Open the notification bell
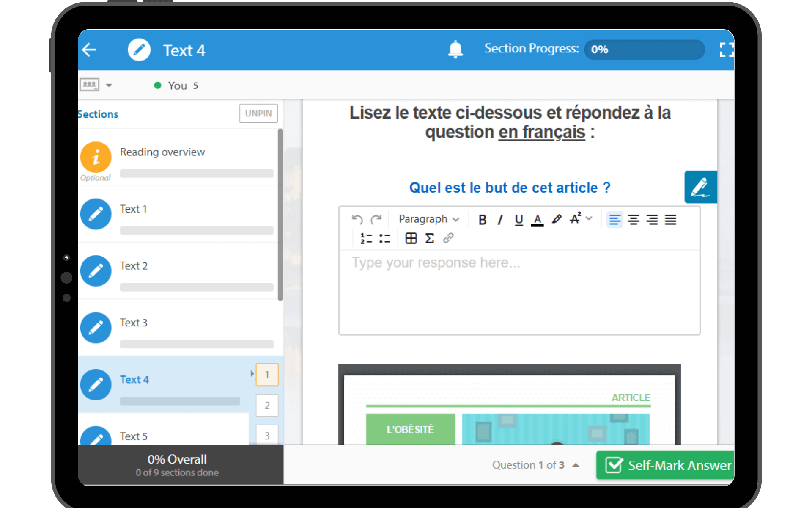The height and width of the screenshot is (508, 812). coord(455,49)
